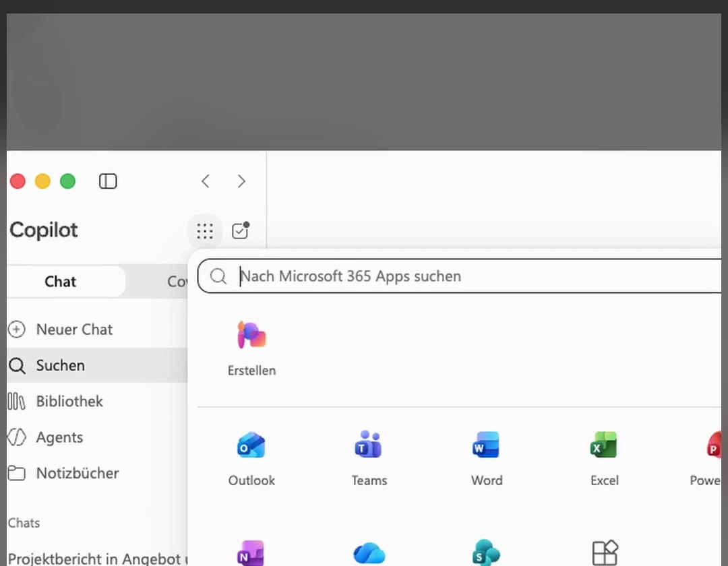Click the Chats section label
Screen dimensions: 728x566
tap(24, 523)
